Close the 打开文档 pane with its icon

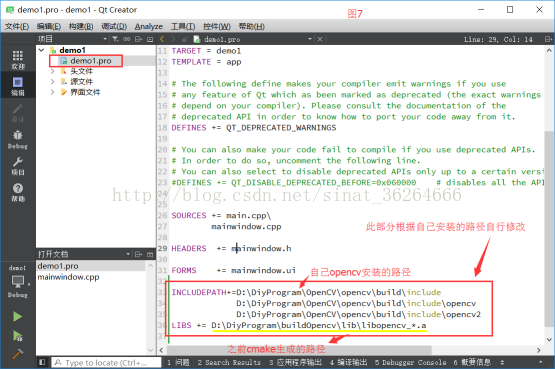[x=150, y=255]
